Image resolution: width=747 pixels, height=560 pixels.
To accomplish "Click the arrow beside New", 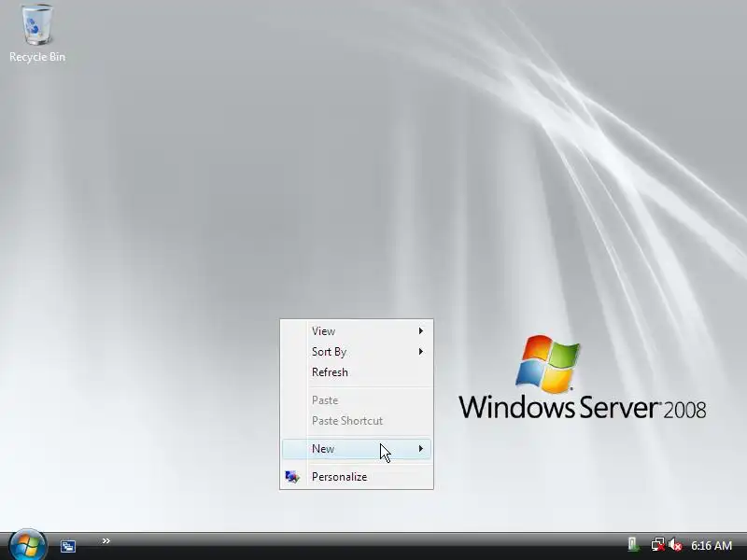I will 421,449.
